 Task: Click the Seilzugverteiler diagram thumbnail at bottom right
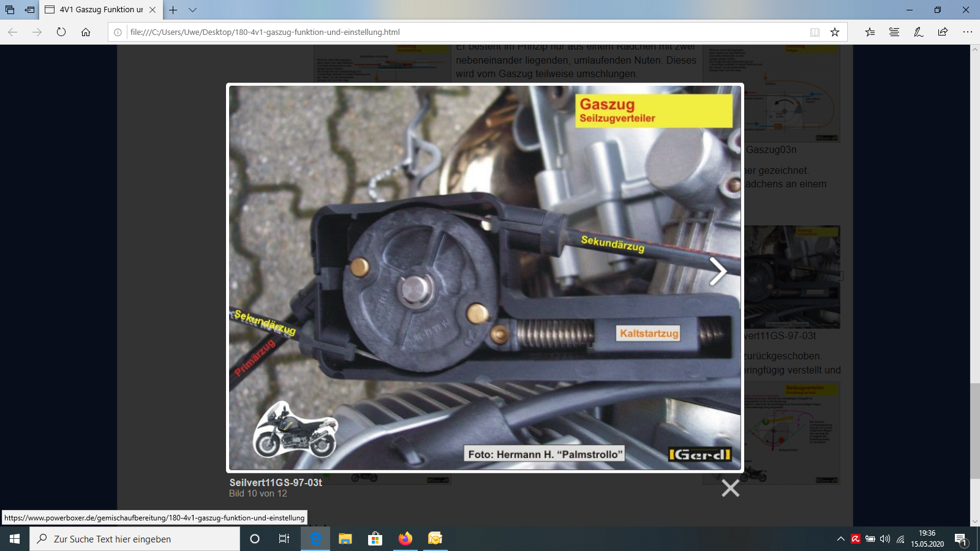coord(793,433)
